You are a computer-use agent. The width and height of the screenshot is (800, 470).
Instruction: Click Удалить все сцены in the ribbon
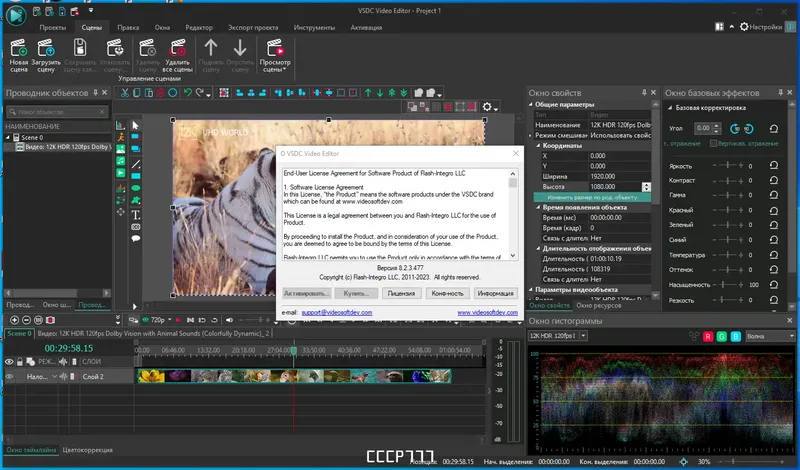tap(179, 48)
